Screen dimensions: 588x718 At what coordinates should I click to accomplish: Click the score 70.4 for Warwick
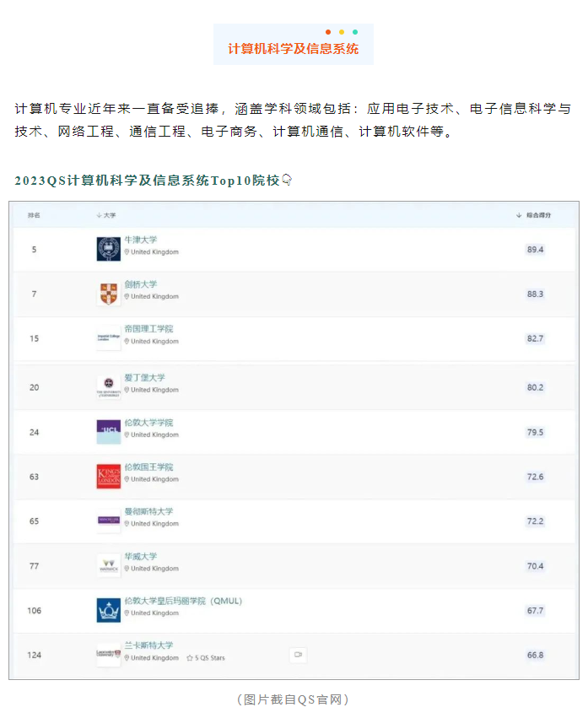tap(535, 566)
